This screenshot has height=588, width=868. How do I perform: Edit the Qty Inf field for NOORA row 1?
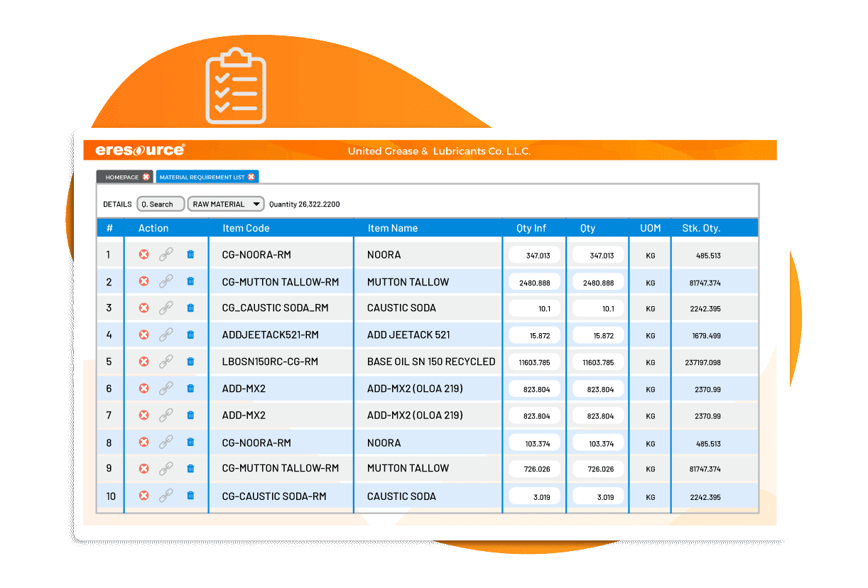535,255
